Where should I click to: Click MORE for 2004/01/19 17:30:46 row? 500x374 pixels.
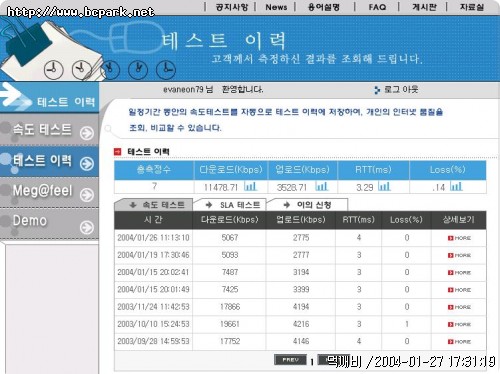point(459,255)
